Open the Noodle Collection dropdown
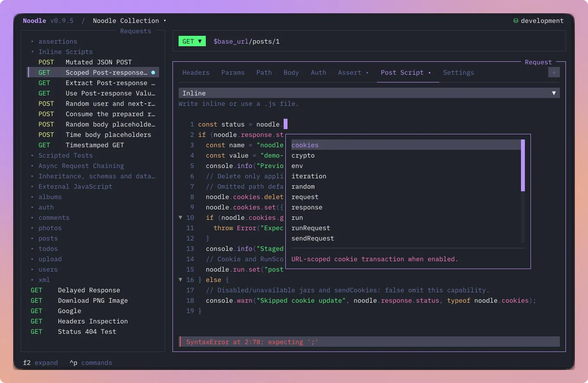This screenshot has width=588, height=383. click(129, 21)
